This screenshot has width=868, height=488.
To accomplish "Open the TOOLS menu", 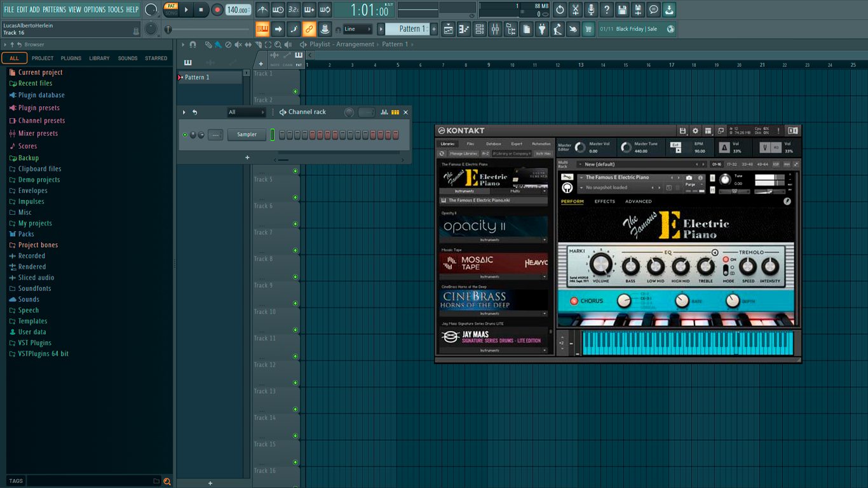I will [116, 10].
